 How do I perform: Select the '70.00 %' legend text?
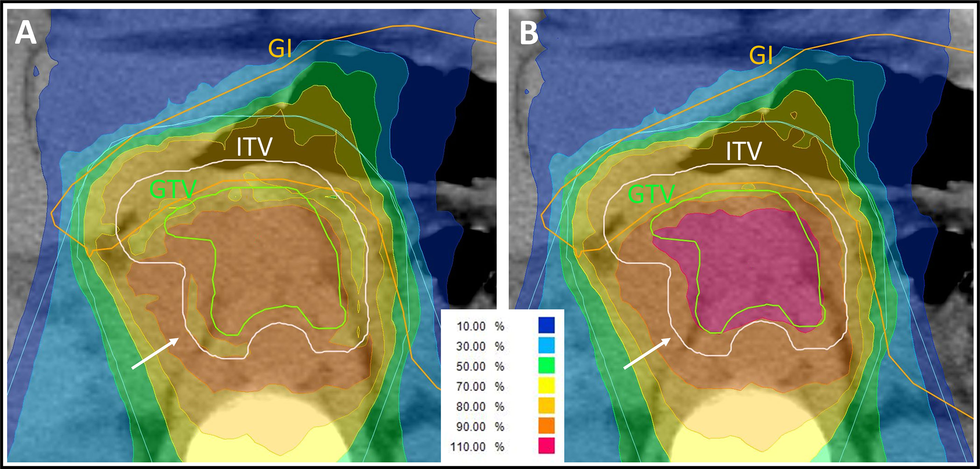click(480, 387)
